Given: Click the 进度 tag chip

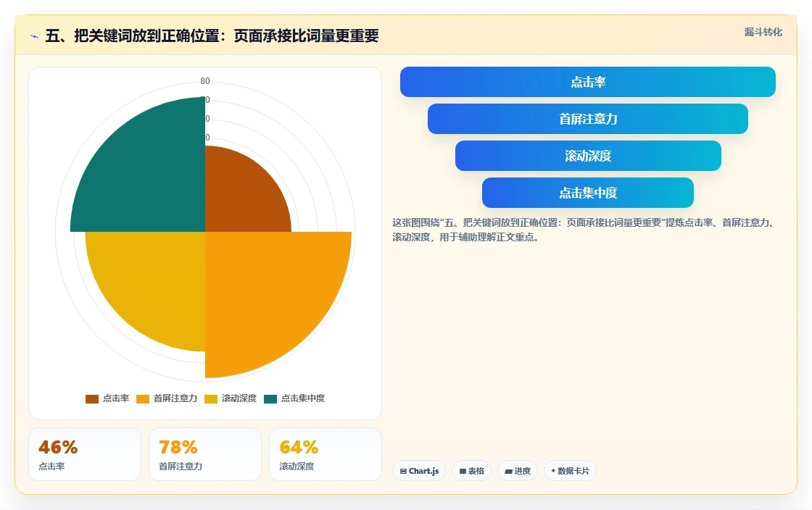Looking at the screenshot, I should [x=518, y=471].
